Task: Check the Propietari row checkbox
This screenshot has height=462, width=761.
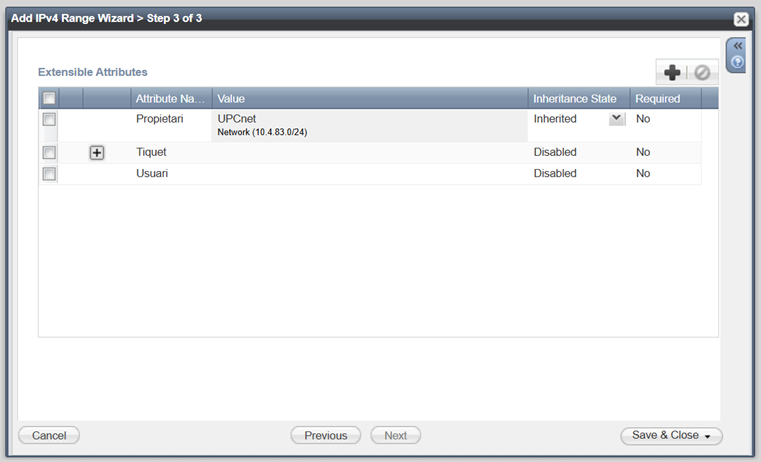Action: (x=49, y=119)
